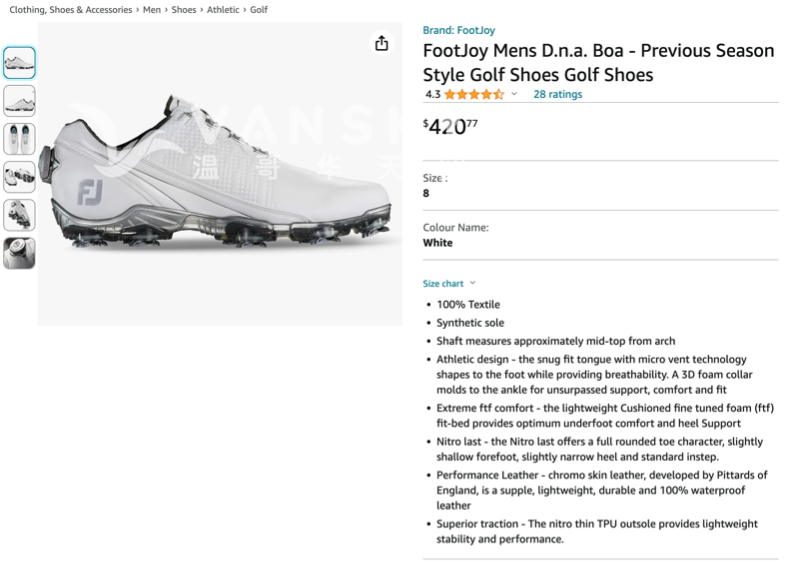Expand the Size chart dropdown
Screen dimensions: 800x570
coord(449,283)
